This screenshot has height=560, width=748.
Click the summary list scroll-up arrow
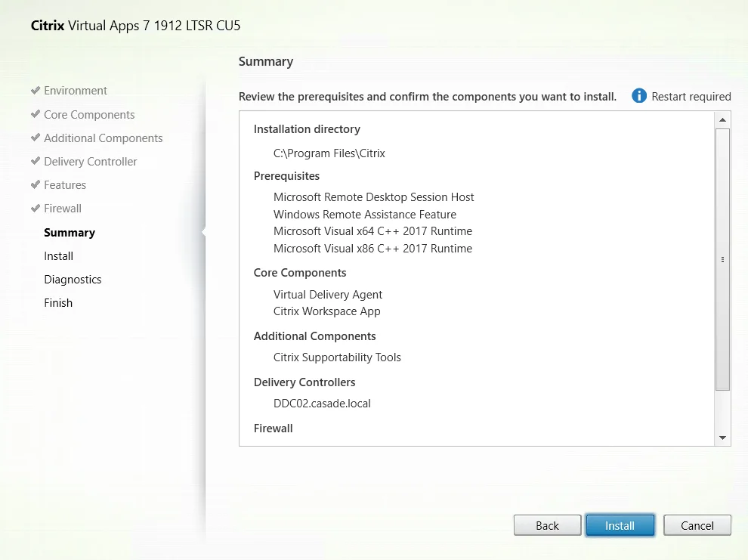(x=722, y=119)
